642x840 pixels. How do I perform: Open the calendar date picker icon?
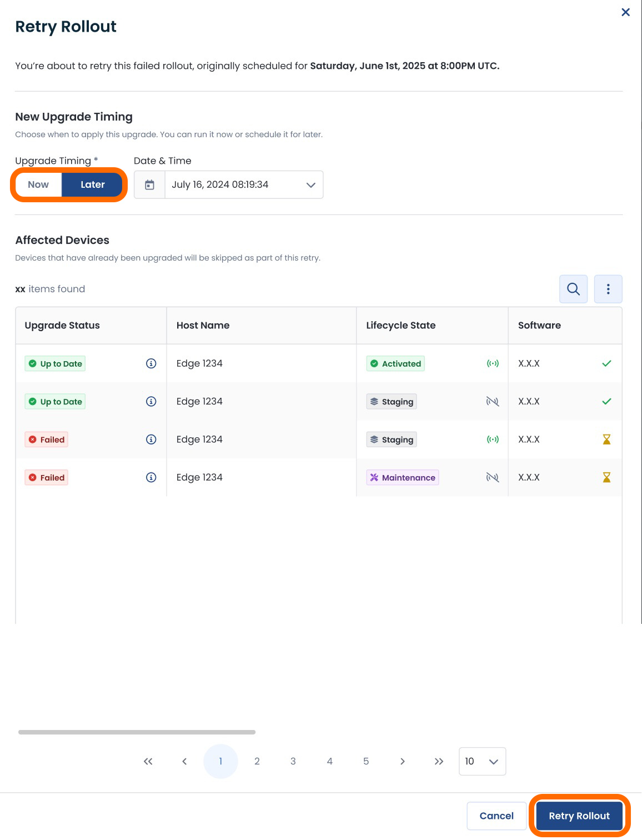click(x=149, y=184)
